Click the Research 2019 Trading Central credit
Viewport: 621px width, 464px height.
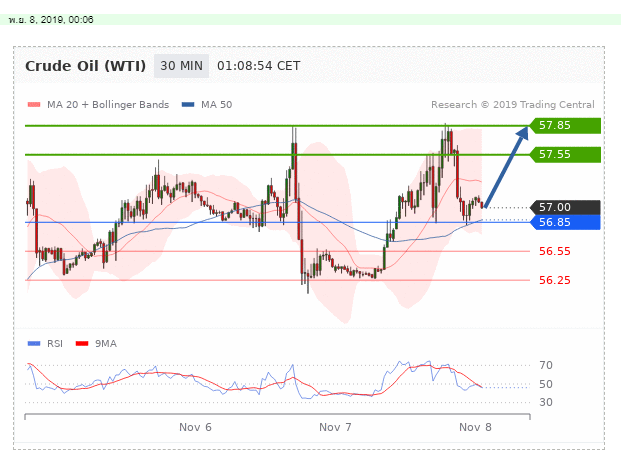click(512, 105)
